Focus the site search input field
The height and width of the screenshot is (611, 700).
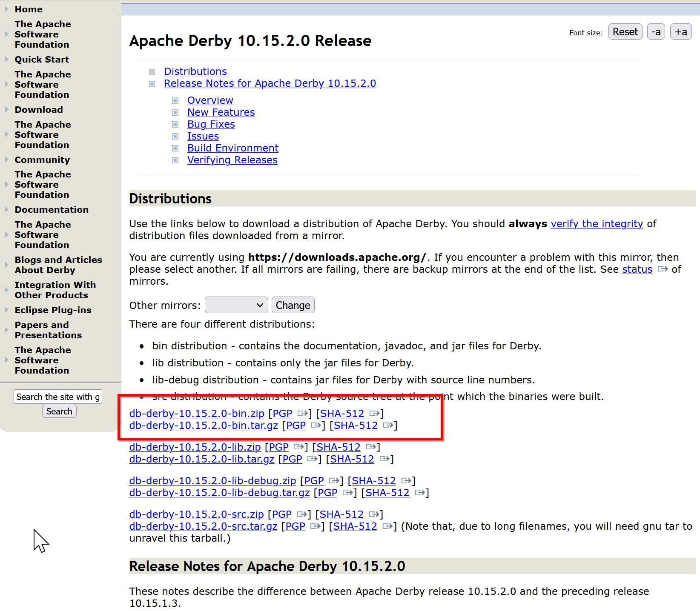click(58, 397)
